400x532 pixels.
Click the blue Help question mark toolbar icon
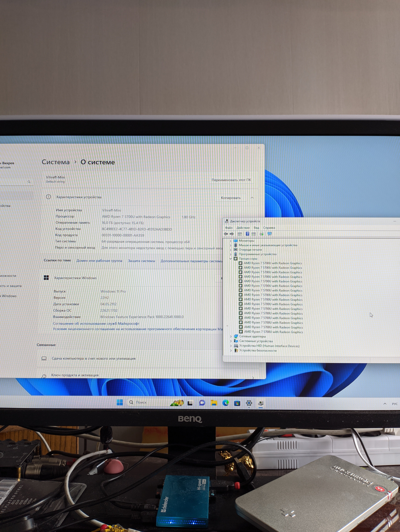[x=247, y=234]
